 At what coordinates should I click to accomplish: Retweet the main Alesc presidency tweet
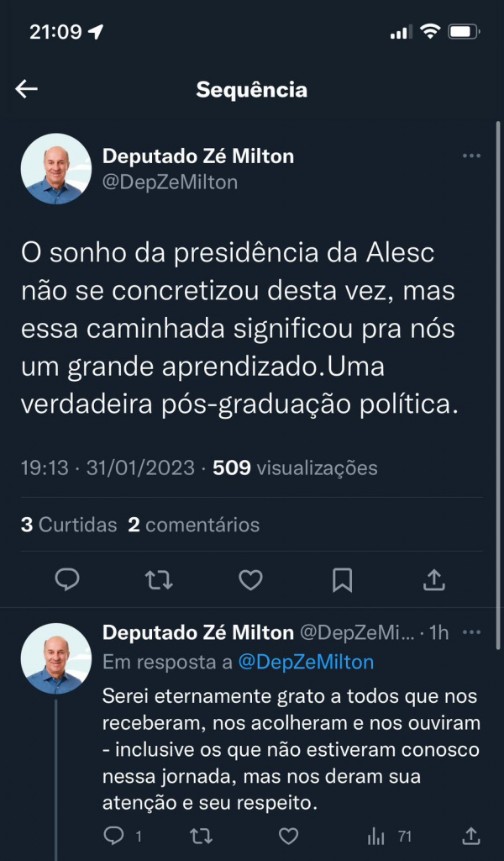[159, 579]
